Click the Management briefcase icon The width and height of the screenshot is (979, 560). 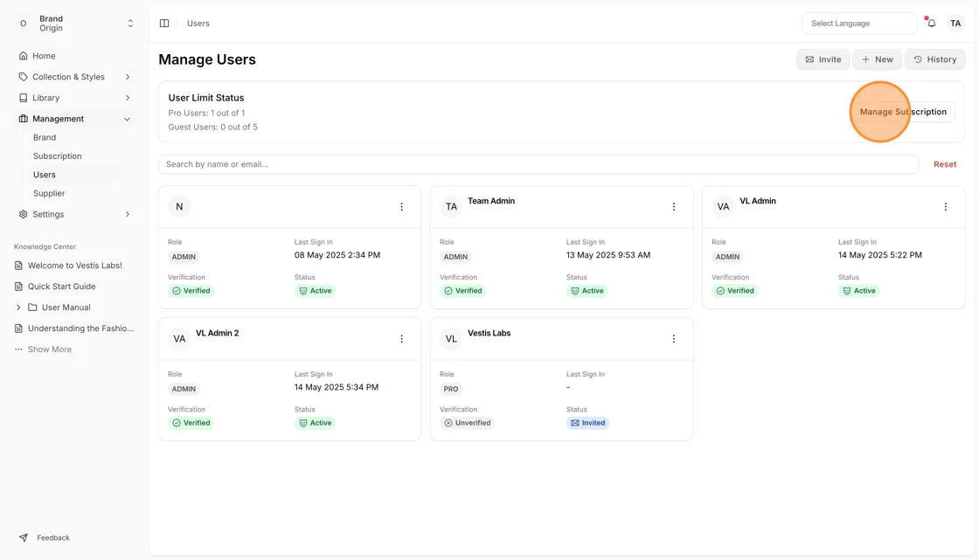(23, 119)
